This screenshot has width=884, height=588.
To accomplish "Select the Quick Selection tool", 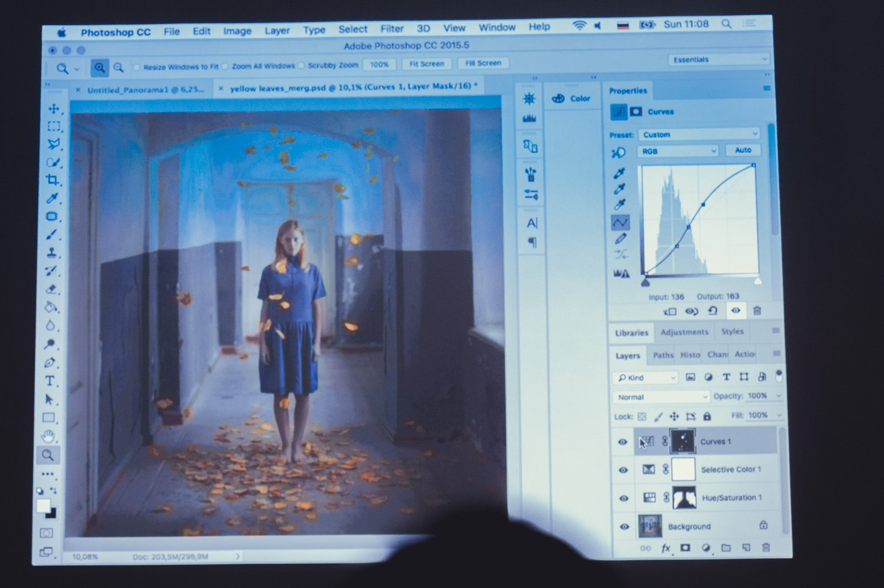I will pos(53,162).
